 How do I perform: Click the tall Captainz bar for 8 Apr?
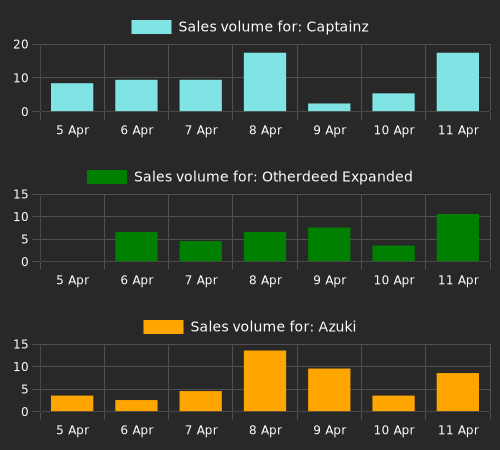265,82
